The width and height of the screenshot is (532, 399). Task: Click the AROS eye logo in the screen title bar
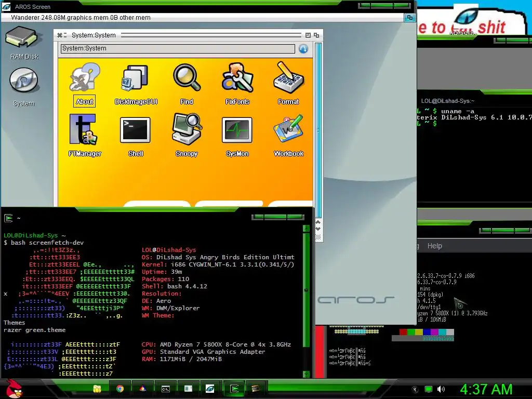6,6
